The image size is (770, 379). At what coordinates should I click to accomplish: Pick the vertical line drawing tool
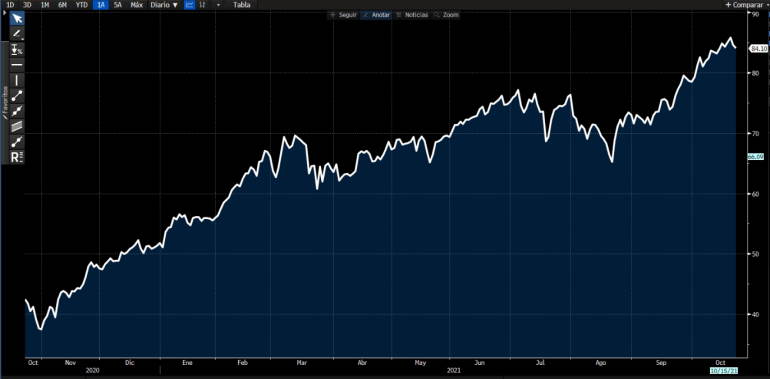coord(17,80)
